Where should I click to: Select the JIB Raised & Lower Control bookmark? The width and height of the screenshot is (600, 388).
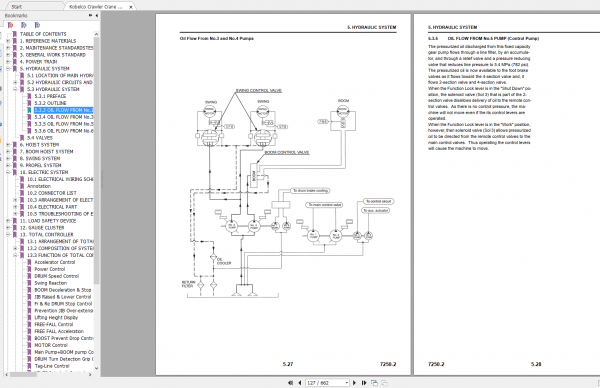pos(63,297)
